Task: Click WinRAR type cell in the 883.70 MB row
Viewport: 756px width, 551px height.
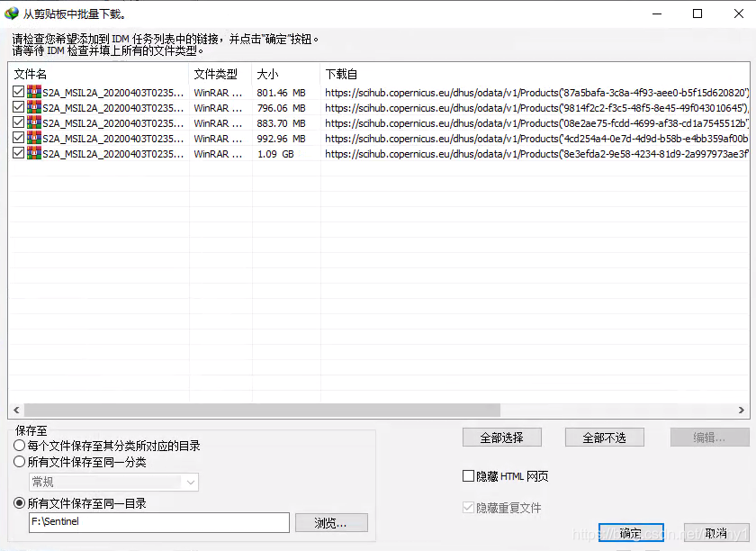Action: [218, 123]
